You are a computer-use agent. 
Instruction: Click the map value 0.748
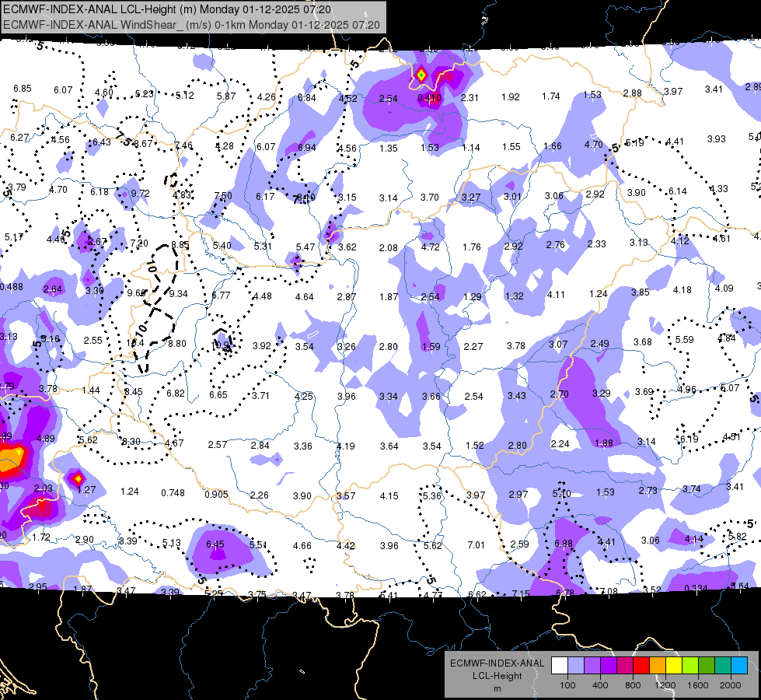pos(173,493)
